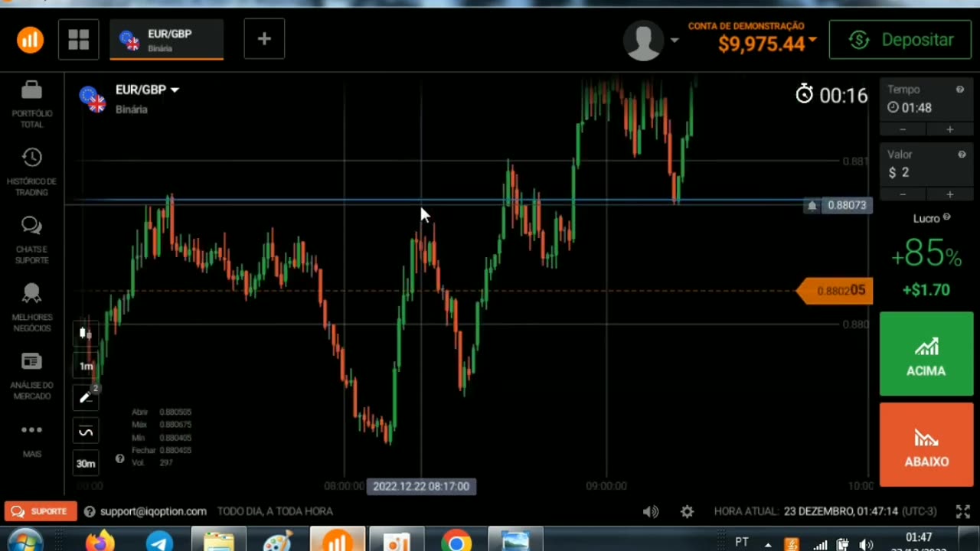The image size is (980, 551).
Task: Change chart type with candlestick icon
Action: tap(86, 334)
